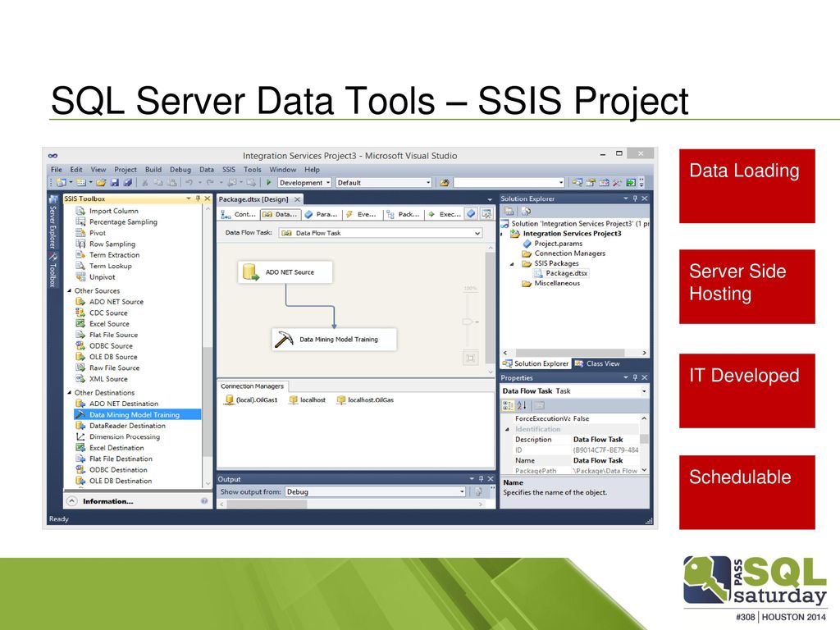Switch to the Class View tab
The height and width of the screenshot is (630, 840).
coord(597,363)
